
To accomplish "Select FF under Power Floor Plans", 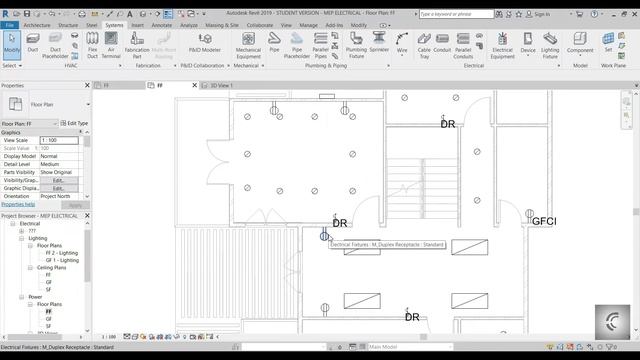I will click(x=49, y=311).
